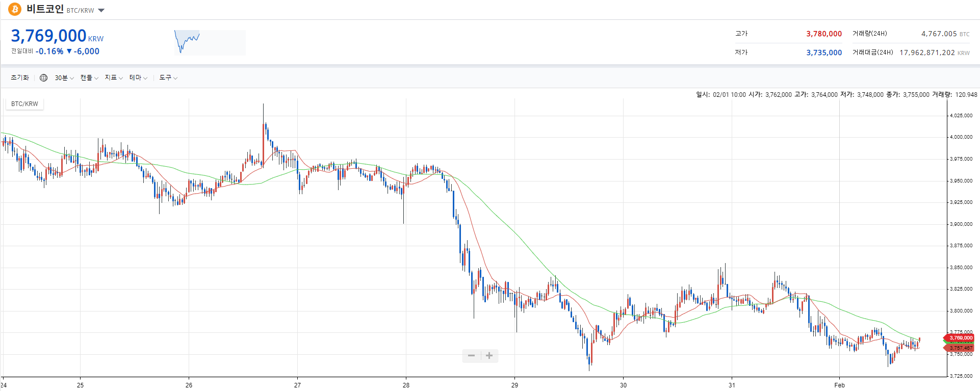Expand the 도구 tools dropdown

click(x=168, y=78)
